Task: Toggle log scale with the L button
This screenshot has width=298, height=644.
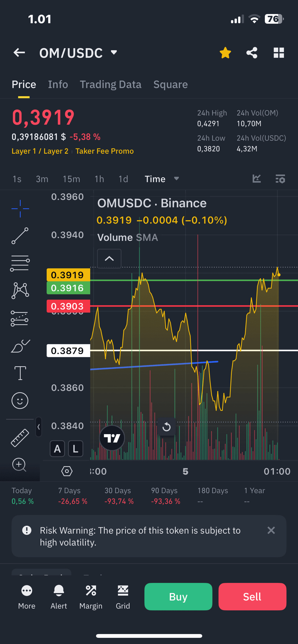Action: tap(75, 448)
